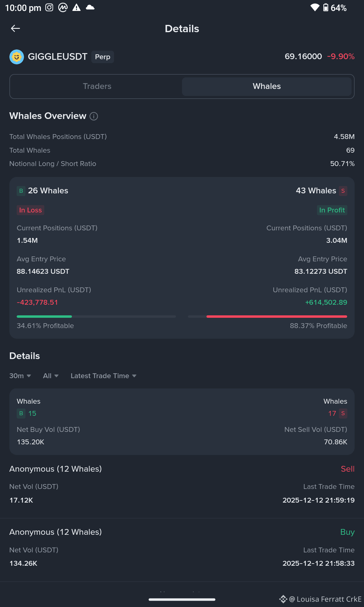This screenshot has width=364, height=607.
Task: Open the All filter dropdown
Action: tap(51, 376)
